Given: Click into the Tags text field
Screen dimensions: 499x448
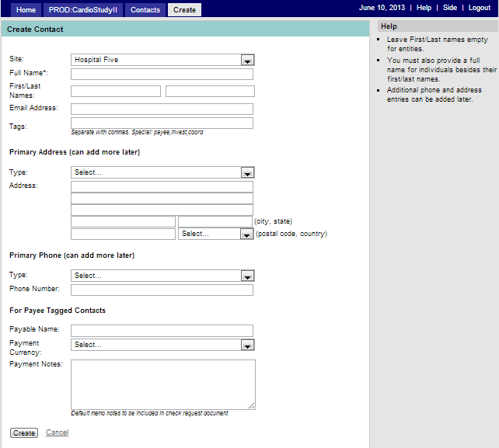Looking at the screenshot, I should point(162,123).
